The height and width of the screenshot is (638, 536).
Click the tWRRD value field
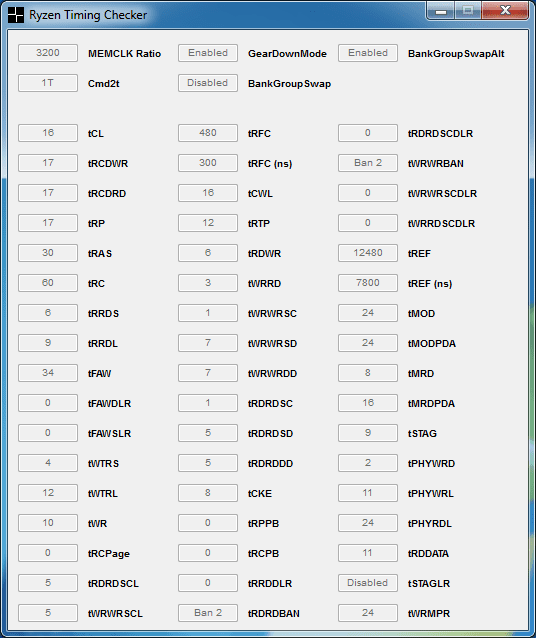(x=208, y=283)
